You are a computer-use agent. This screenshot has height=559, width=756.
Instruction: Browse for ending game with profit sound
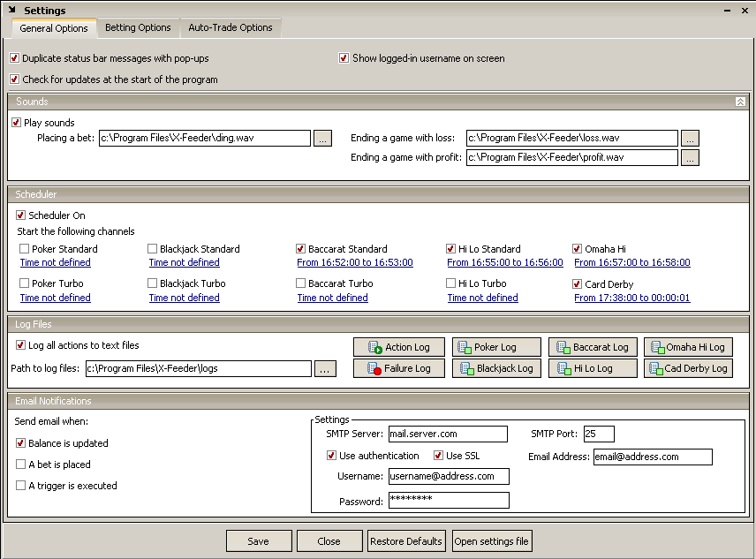690,157
